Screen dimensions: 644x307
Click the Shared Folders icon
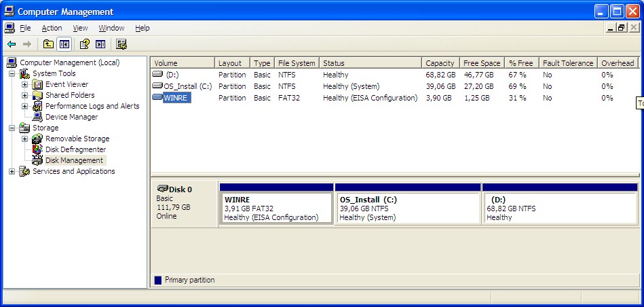click(37, 95)
